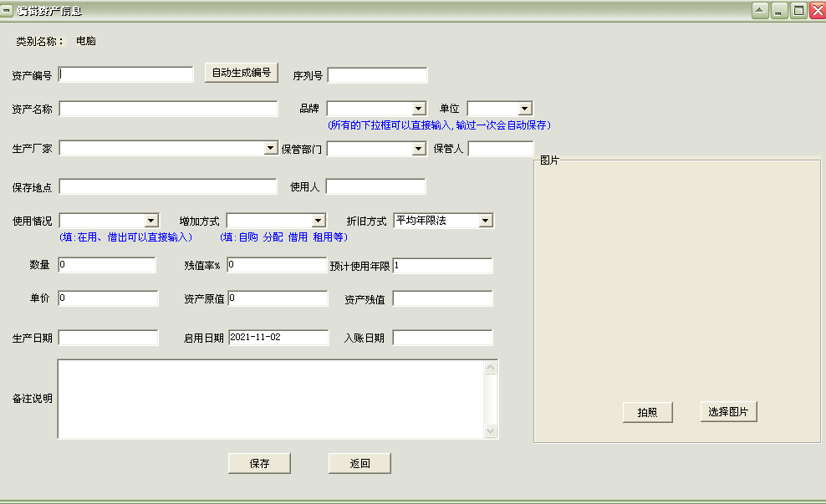Click the 类别名称 label
The height and width of the screenshot is (504, 826).
(x=39, y=42)
